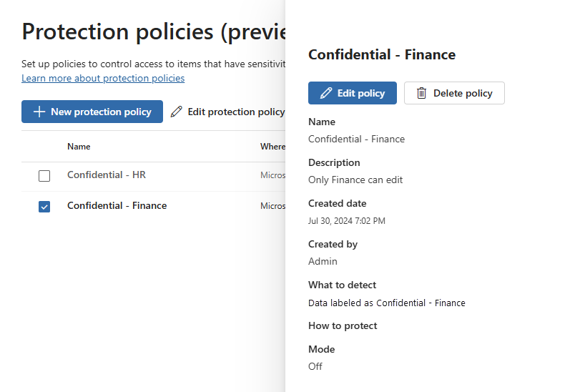Image resolution: width=585 pixels, height=392 pixels.
Task: Uncheck the Confidential - Finance checkbox
Action: click(x=44, y=207)
